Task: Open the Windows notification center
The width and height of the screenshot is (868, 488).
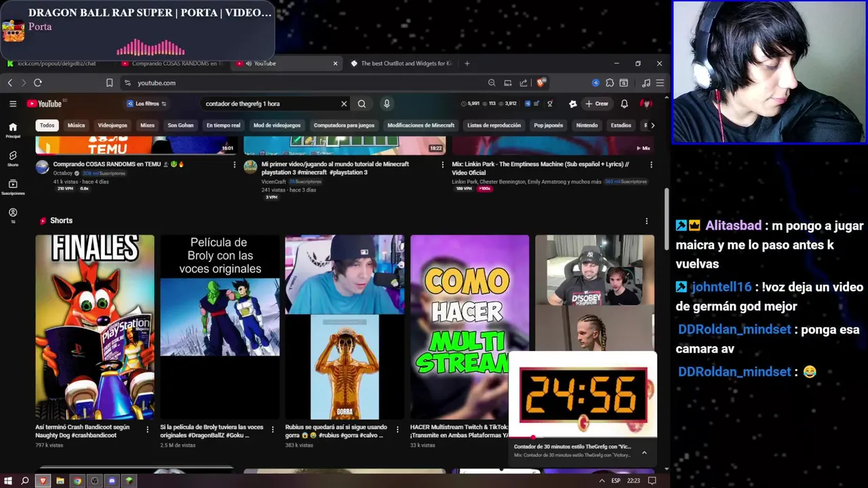Action: tap(652, 481)
